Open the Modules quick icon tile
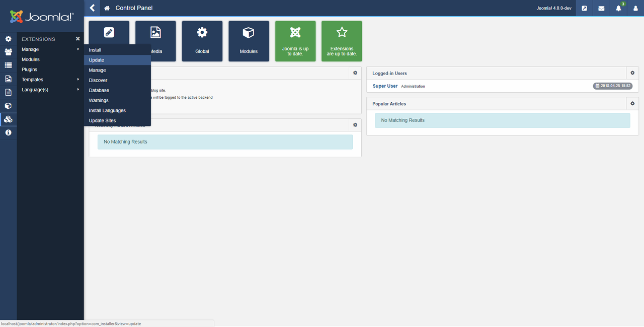 tap(249, 41)
